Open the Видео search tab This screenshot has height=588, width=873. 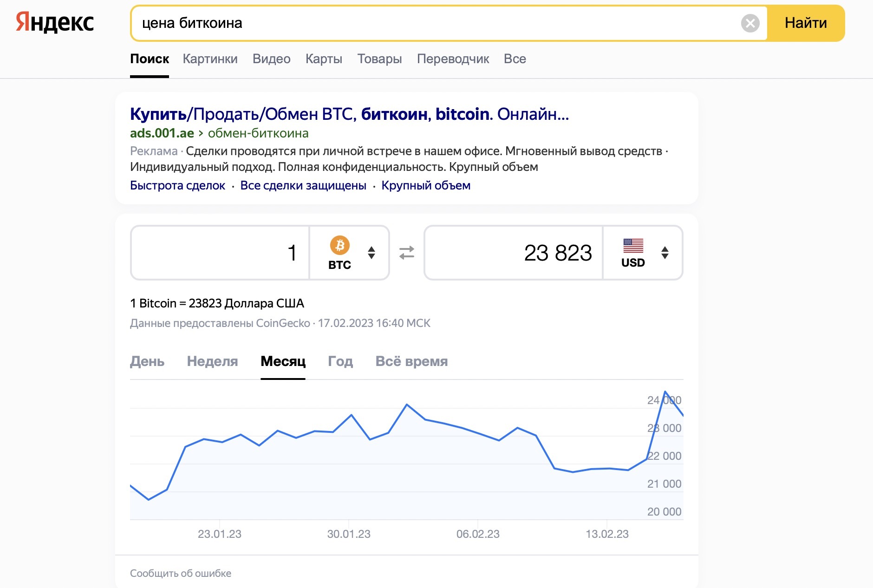[x=271, y=59]
